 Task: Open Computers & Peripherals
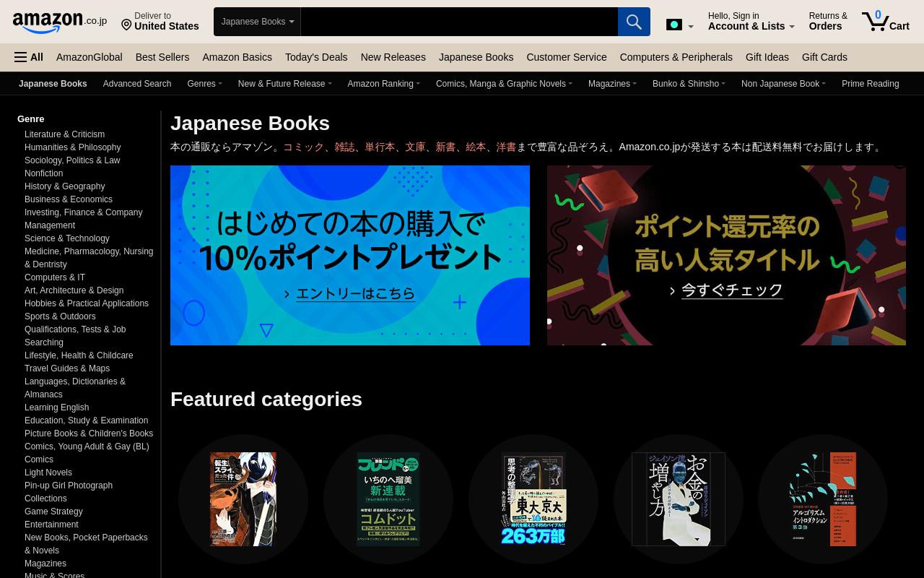[676, 57]
